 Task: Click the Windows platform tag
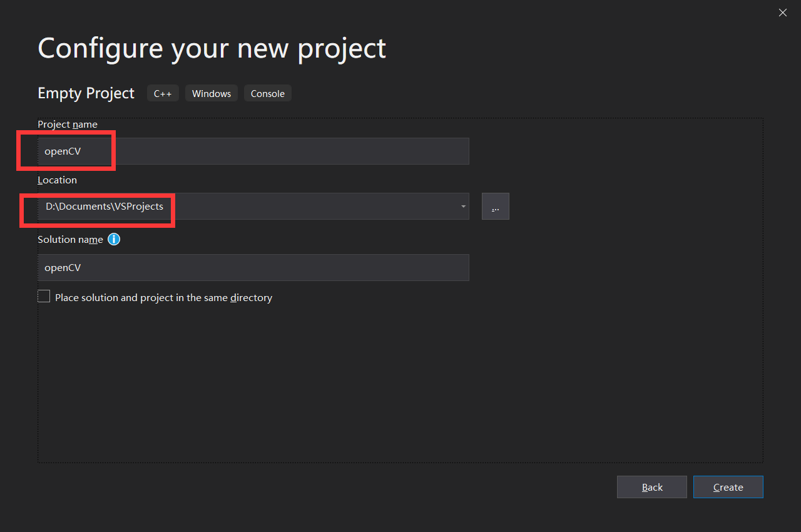pos(211,93)
